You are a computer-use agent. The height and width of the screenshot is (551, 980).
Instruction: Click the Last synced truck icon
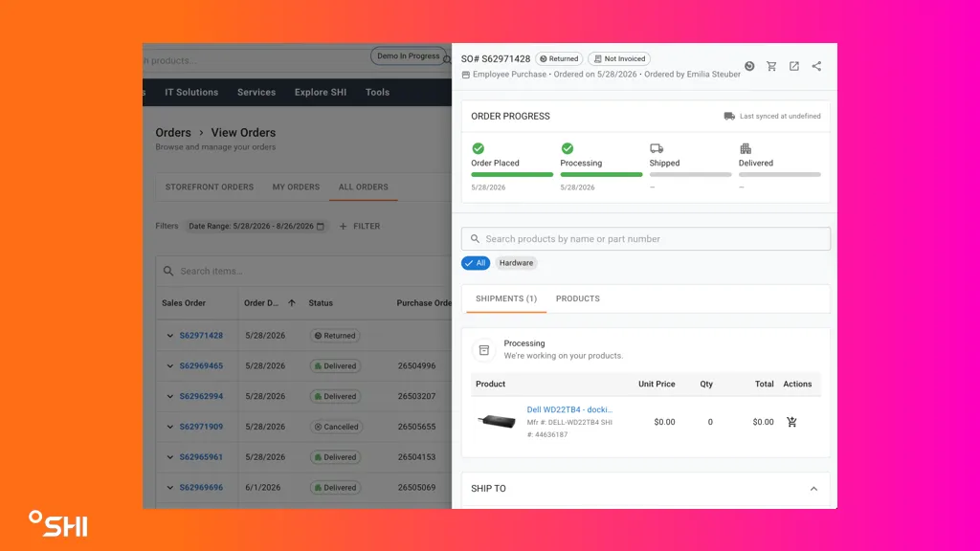pyautogui.click(x=729, y=116)
